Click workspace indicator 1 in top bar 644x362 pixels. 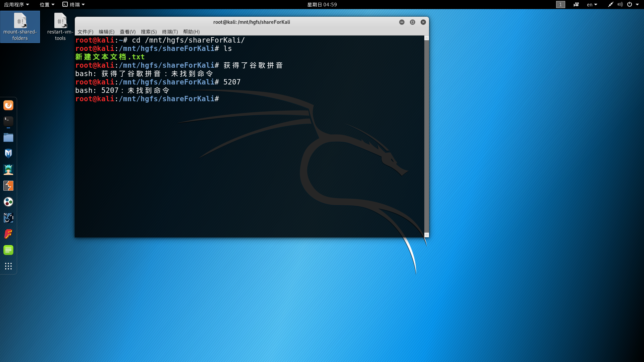tap(560, 4)
